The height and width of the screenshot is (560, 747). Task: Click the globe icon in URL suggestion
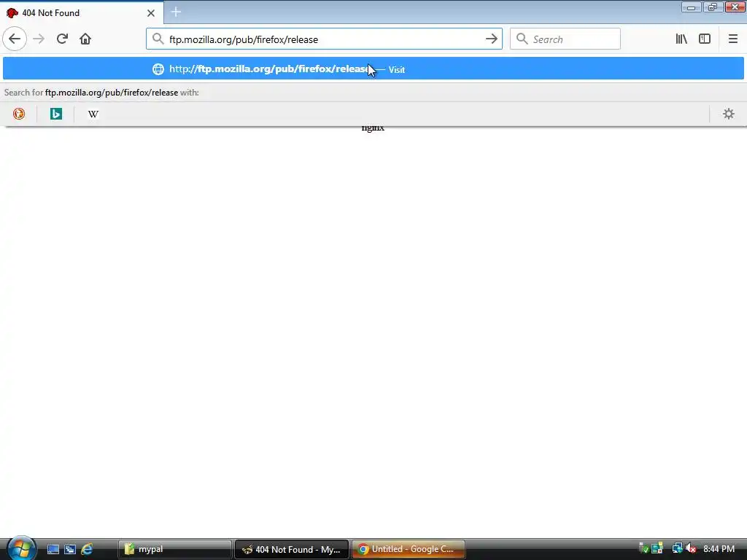[158, 69]
